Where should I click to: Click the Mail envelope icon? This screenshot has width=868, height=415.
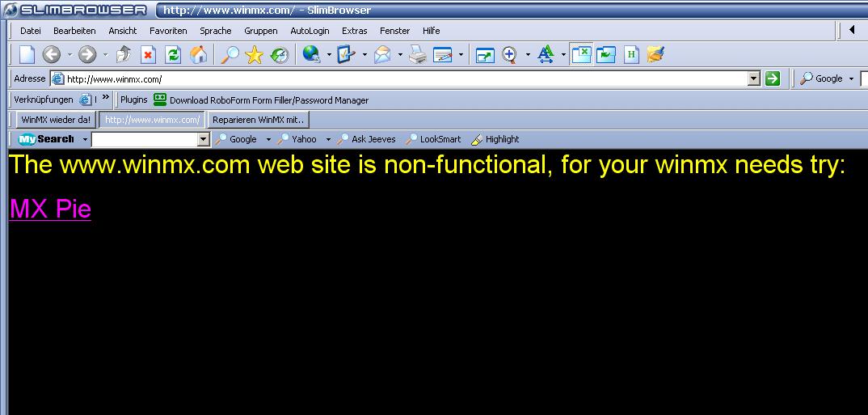point(382,54)
